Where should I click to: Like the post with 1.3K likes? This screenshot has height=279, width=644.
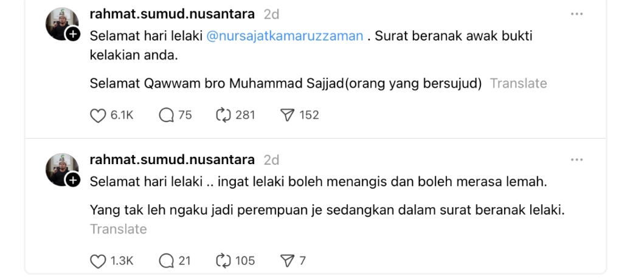[98, 261]
